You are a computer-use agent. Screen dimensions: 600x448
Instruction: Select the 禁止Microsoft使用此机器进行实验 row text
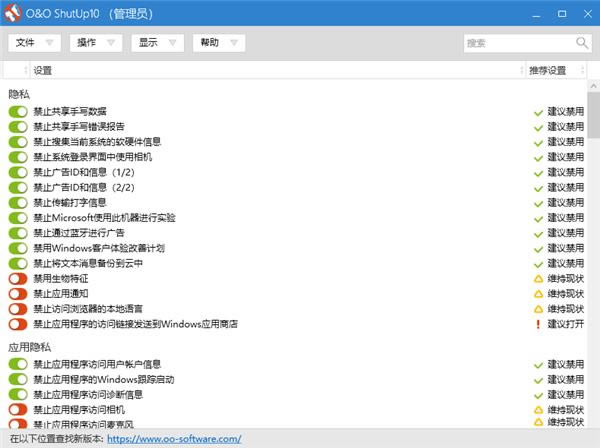(104, 218)
